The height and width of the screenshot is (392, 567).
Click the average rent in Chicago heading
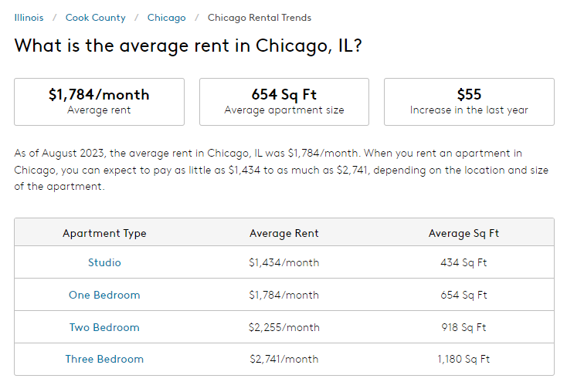click(188, 46)
